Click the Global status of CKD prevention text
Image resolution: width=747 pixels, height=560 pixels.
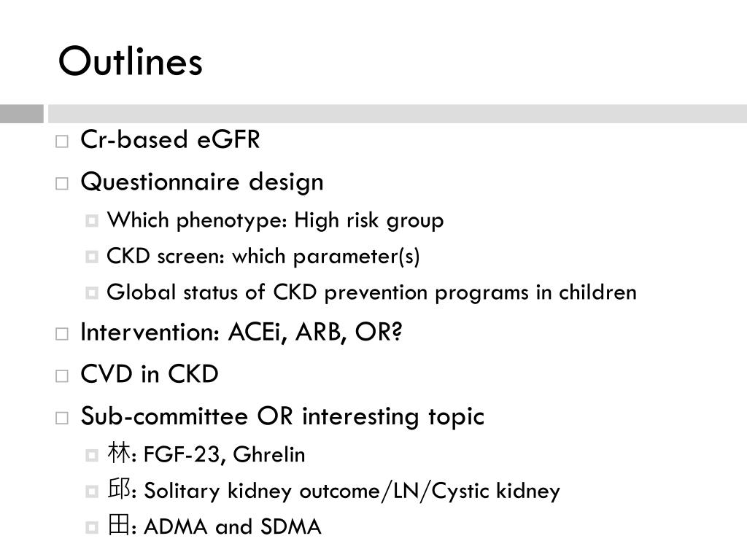click(x=371, y=292)
